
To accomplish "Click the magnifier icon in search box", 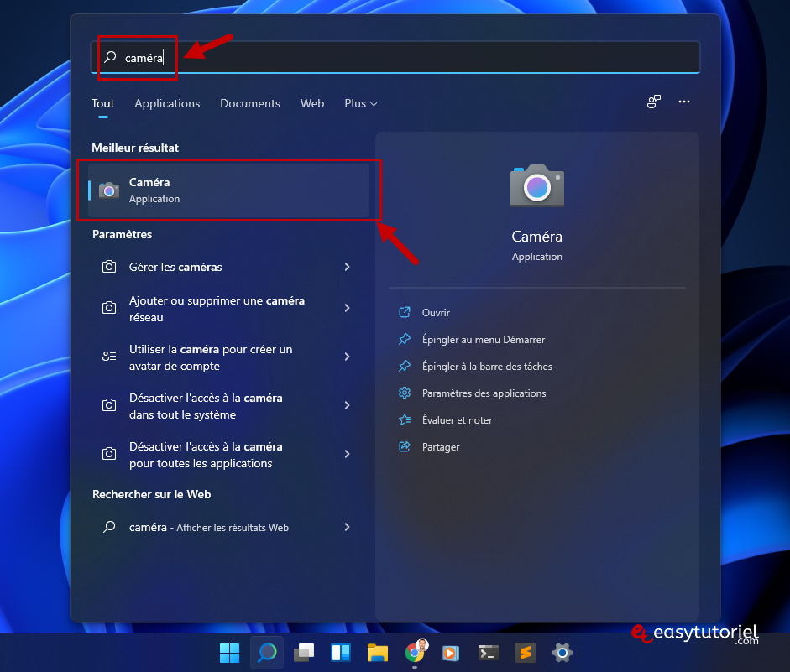I will (x=110, y=57).
